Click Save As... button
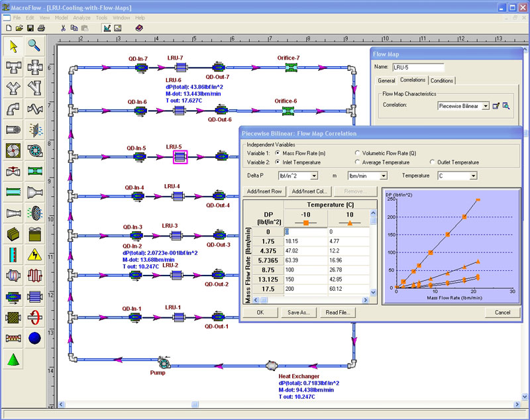The width and height of the screenshot is (530, 420). 299,313
